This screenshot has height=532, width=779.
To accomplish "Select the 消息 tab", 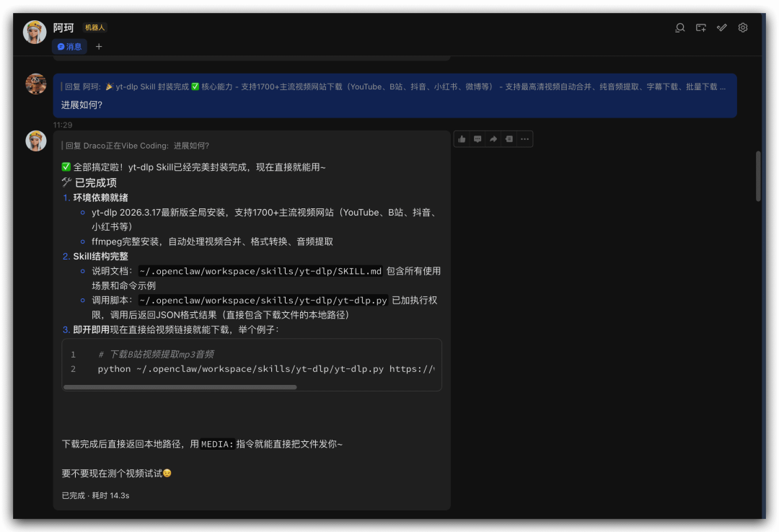I will tap(70, 47).
